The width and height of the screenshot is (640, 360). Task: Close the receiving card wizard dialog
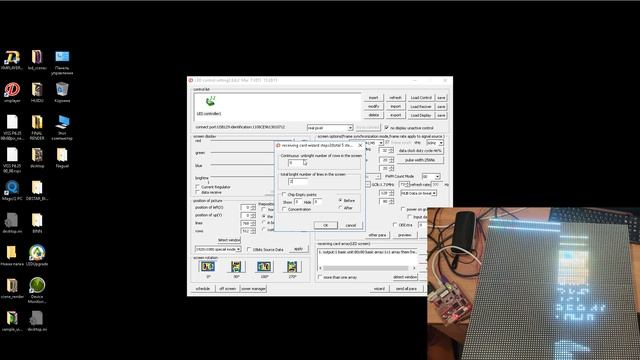coord(360,145)
